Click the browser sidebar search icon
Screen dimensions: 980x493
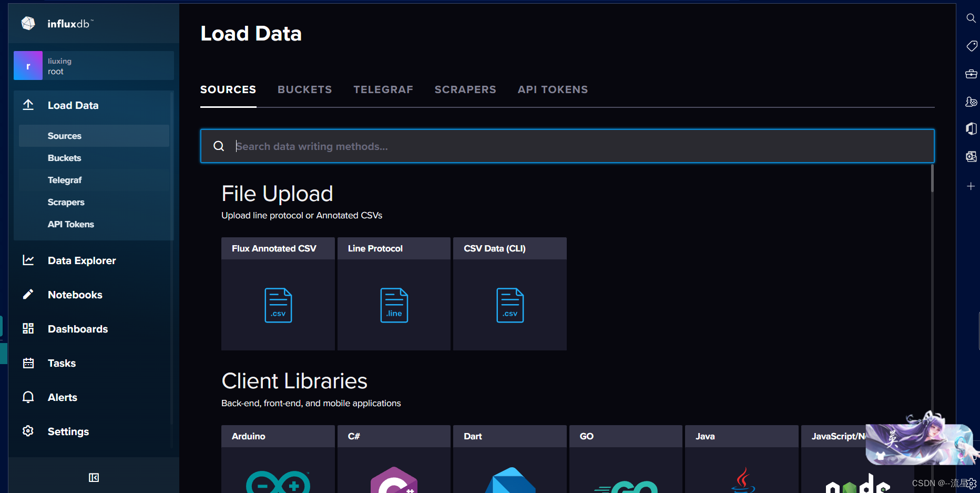(971, 18)
